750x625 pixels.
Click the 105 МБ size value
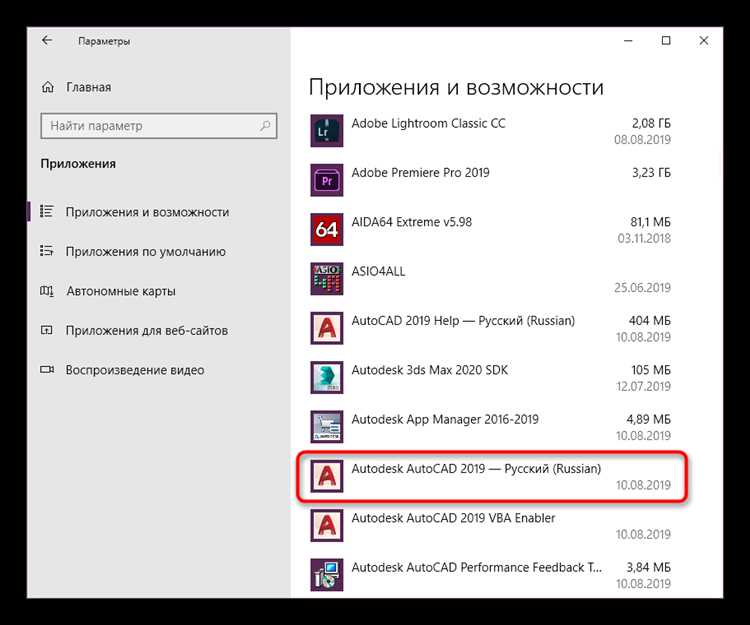pyautogui.click(x=651, y=370)
